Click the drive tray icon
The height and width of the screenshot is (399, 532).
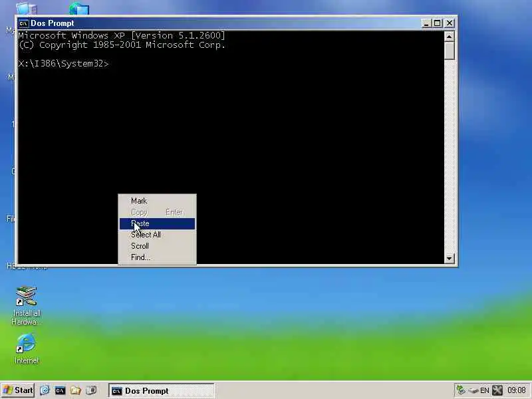[473, 391]
